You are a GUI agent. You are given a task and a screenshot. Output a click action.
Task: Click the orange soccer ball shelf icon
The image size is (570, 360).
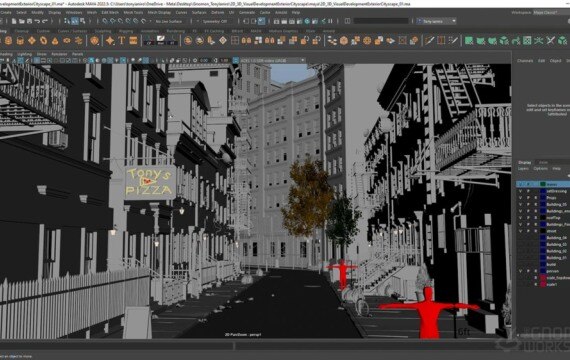(x=367, y=40)
